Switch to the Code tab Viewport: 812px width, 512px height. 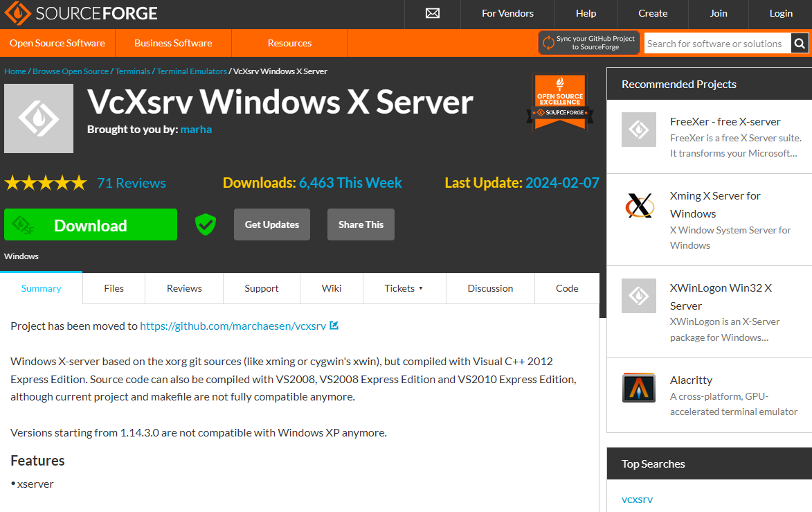(567, 288)
